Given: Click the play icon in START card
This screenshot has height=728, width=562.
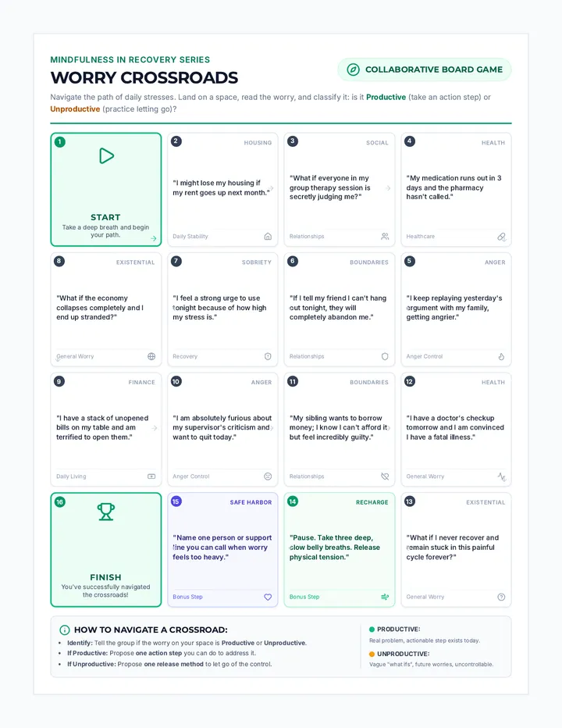Looking at the screenshot, I should point(106,155).
